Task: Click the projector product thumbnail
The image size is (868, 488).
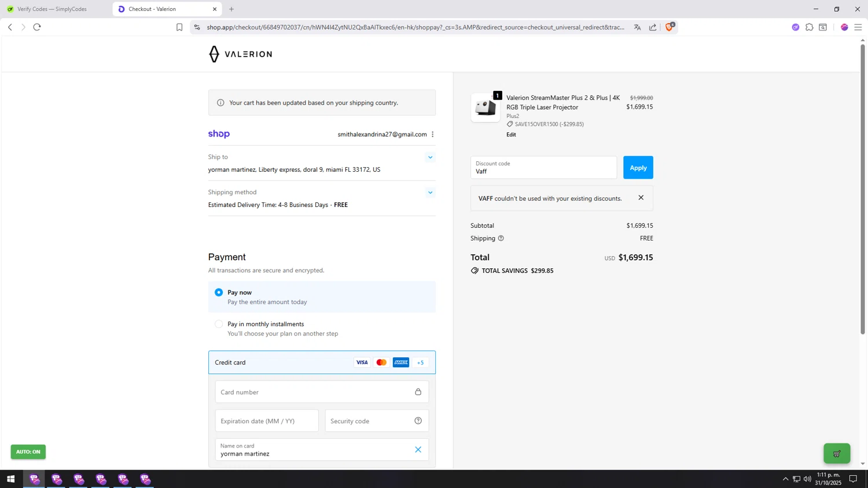Action: tap(486, 108)
